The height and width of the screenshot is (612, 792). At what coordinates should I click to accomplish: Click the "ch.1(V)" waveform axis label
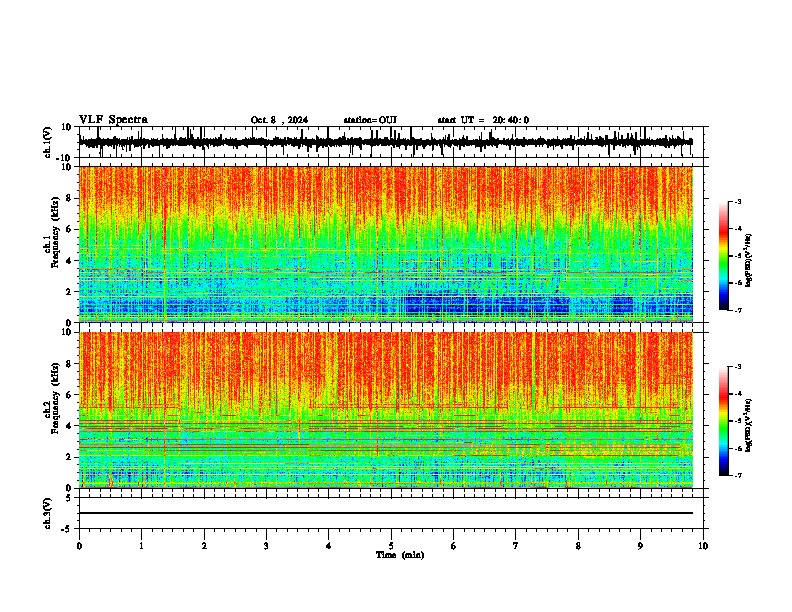click(48, 142)
